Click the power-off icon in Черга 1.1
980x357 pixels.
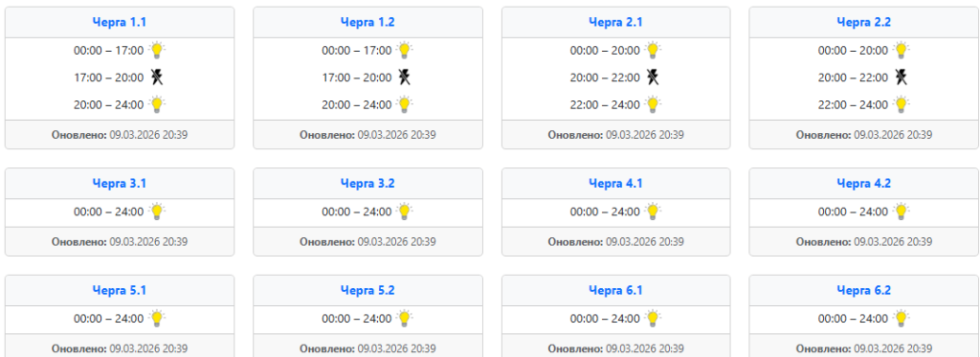(x=157, y=78)
